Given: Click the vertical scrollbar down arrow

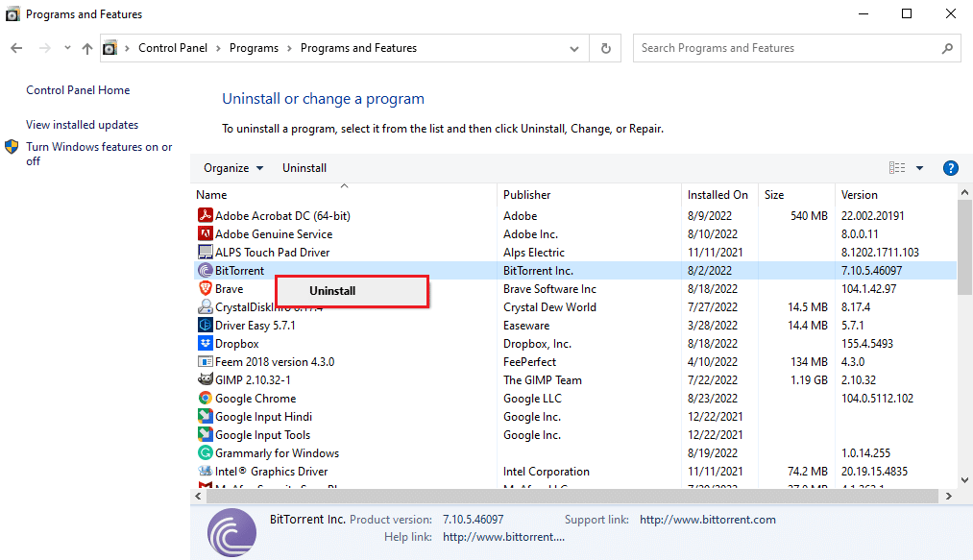Looking at the screenshot, I should (x=964, y=479).
